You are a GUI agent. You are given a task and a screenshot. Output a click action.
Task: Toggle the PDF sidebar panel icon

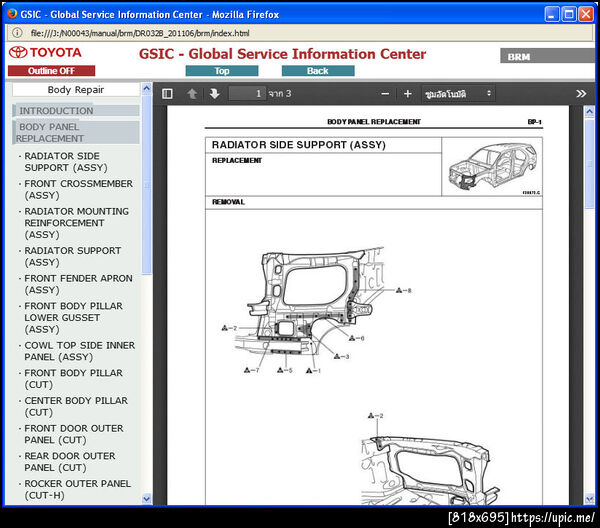[167, 94]
